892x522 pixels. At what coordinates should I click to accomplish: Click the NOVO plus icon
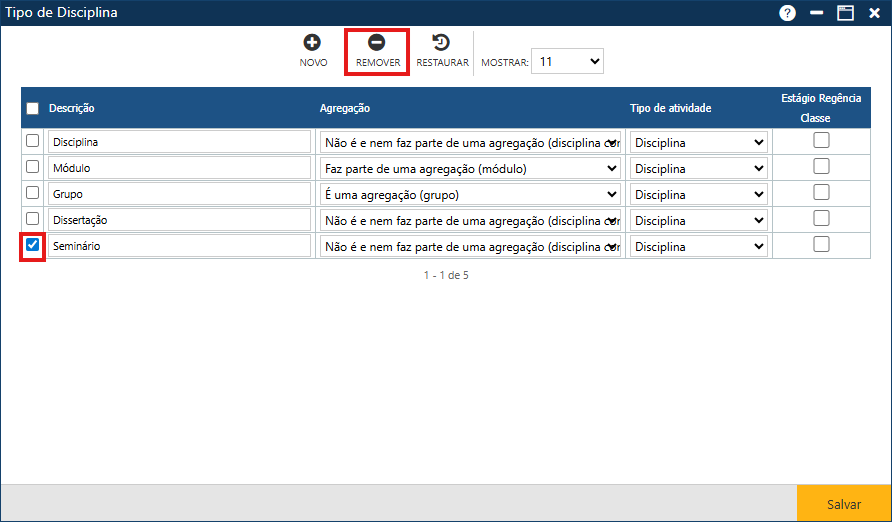click(x=312, y=42)
